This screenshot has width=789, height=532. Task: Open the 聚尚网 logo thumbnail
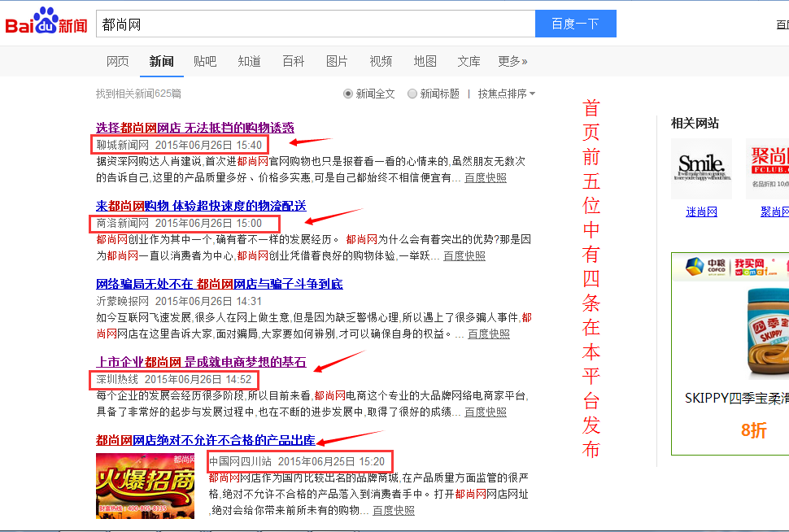tap(767, 168)
